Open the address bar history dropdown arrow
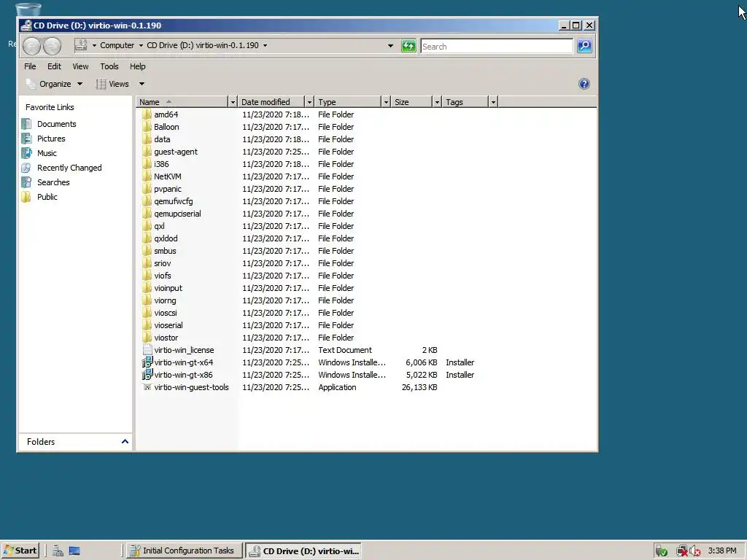This screenshot has height=560, width=747. point(390,46)
